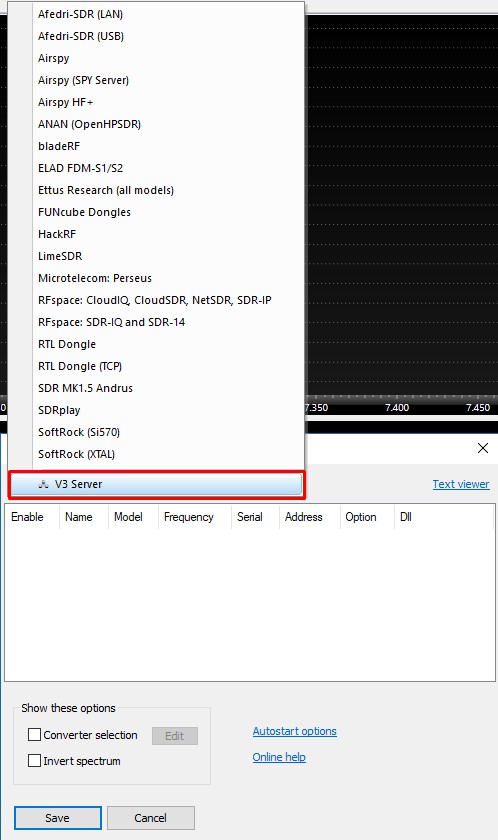
Task: Close the radio definitions dialog
Action: tap(482, 448)
